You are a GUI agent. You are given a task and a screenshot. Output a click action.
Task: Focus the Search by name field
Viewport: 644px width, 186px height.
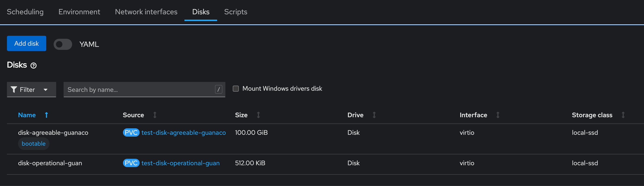coord(140,89)
